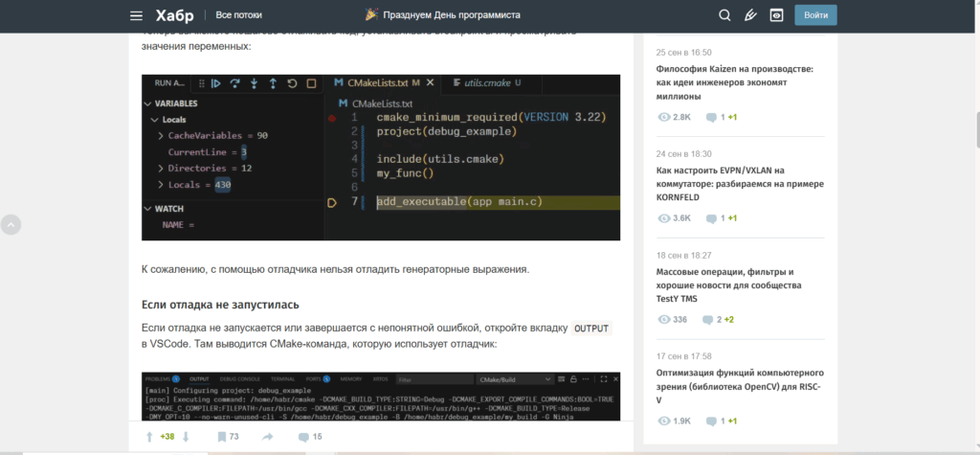Downvote the article with down arrow

click(x=186, y=437)
